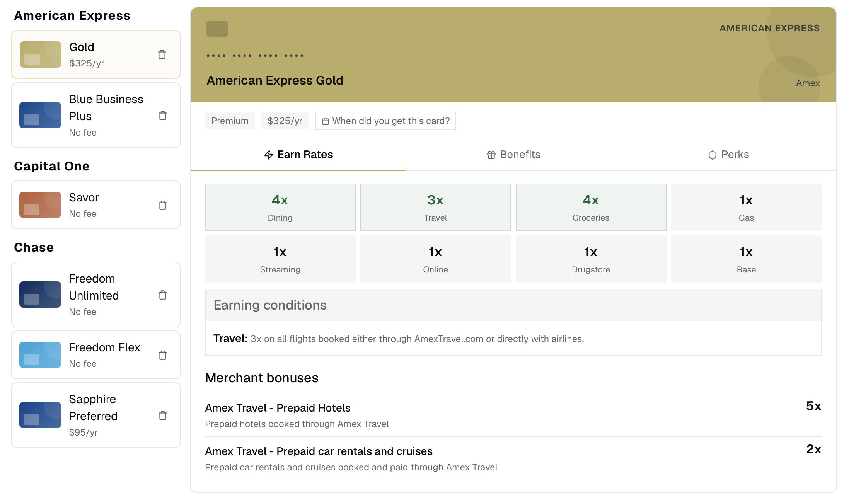Open the Freedom Unlimited card name
849x504 pixels.
tap(94, 287)
